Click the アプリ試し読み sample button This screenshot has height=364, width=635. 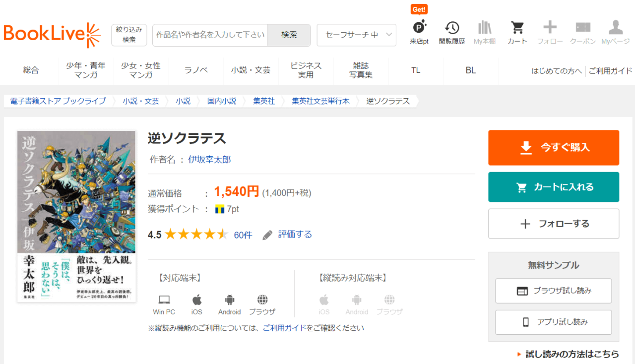[554, 322]
